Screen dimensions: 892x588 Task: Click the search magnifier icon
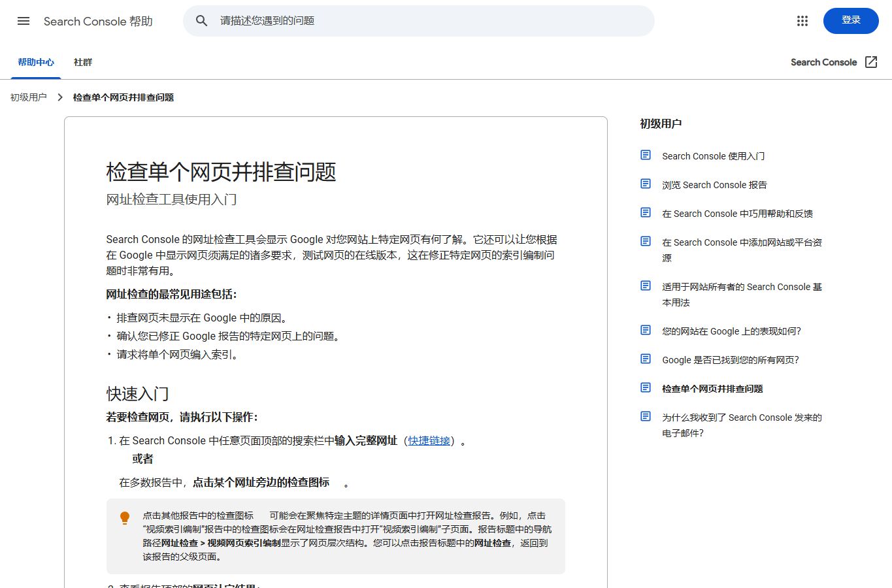tap(202, 21)
